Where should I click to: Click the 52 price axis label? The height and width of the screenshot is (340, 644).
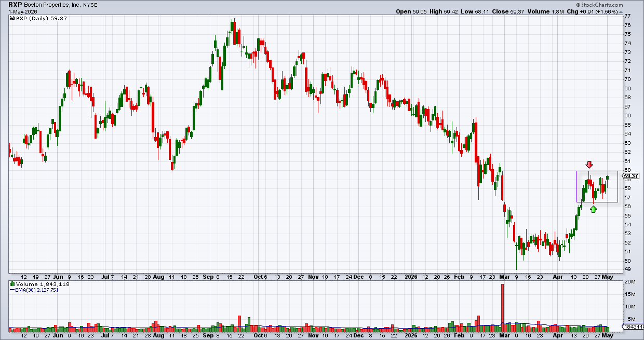coord(627,242)
